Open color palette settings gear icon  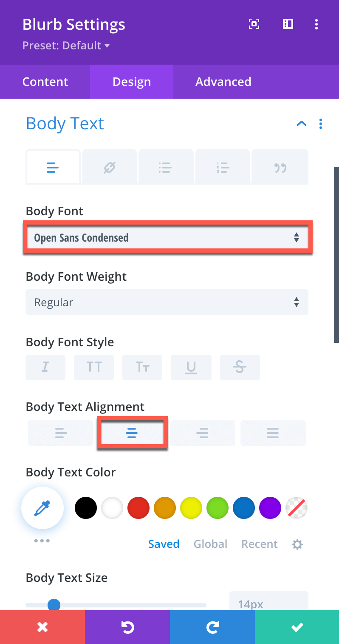297,544
